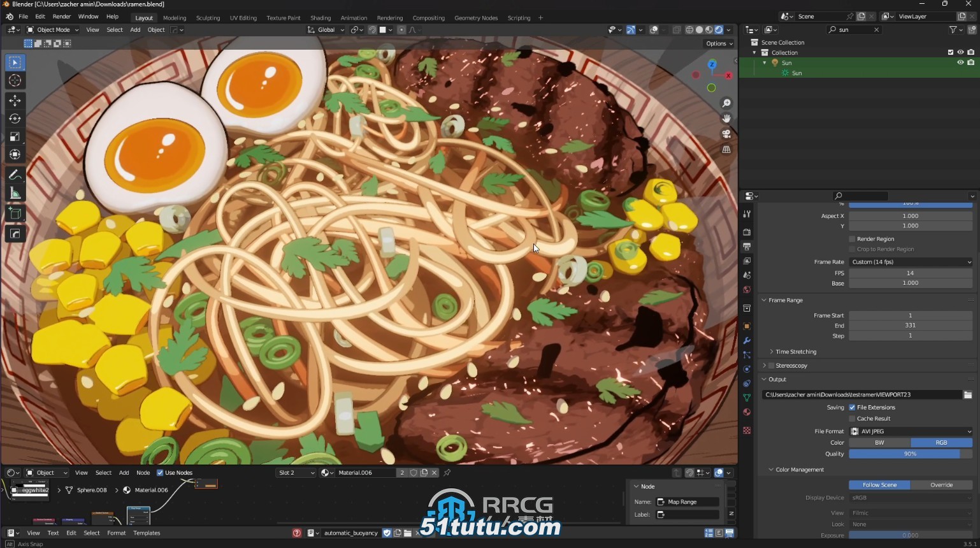
Task: Open the viewport Options dropdown
Action: click(719, 44)
